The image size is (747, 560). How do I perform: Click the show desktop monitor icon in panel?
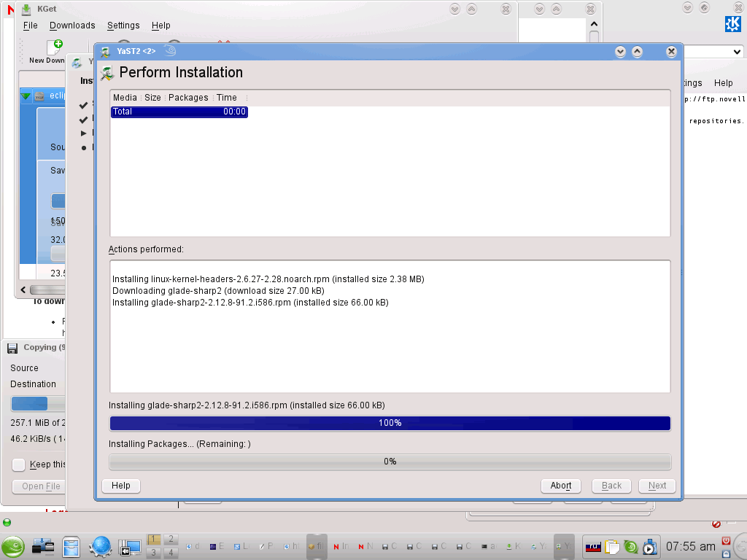pyautogui.click(x=130, y=547)
